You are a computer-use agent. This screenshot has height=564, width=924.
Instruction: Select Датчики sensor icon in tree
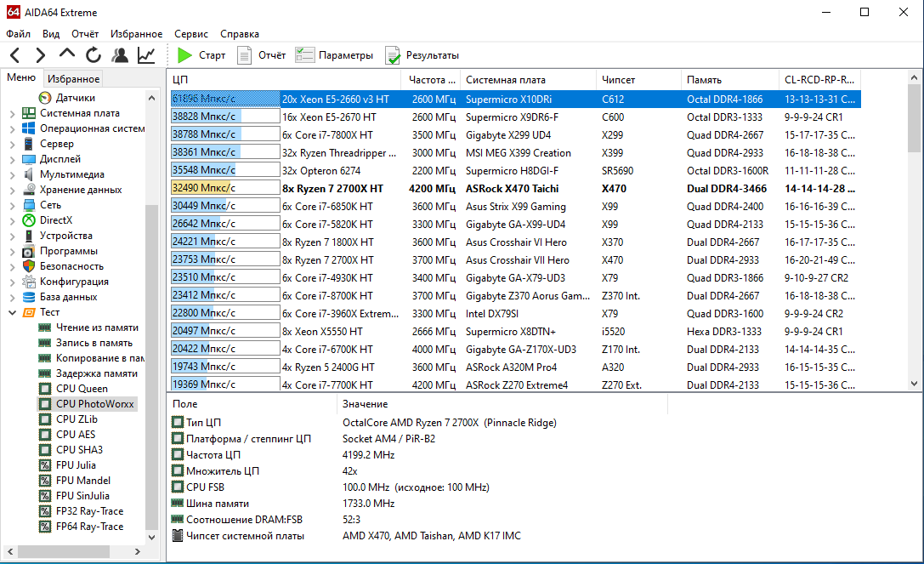[45, 98]
